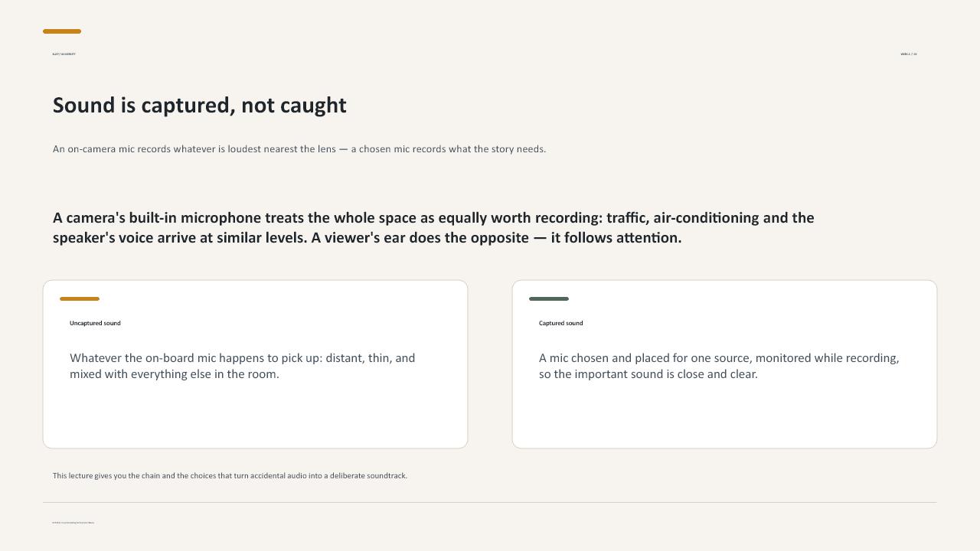This screenshot has width=980, height=551.
Task: Click the phrase "it follows attention"
Action: pos(615,238)
